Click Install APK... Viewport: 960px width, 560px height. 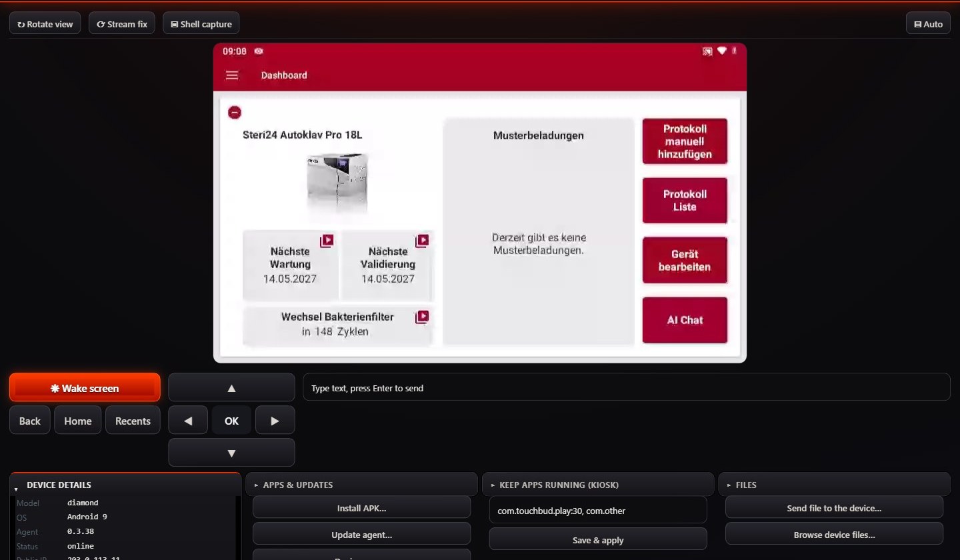tap(361, 508)
